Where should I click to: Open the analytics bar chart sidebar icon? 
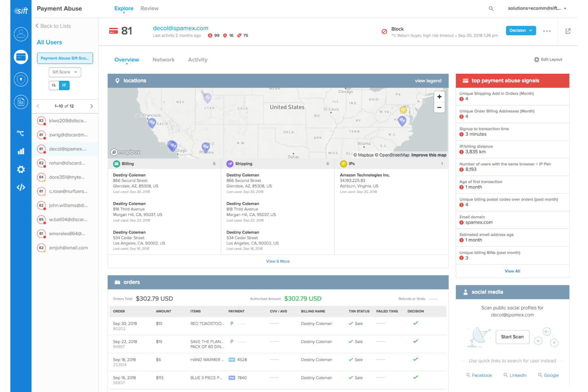pos(21,151)
